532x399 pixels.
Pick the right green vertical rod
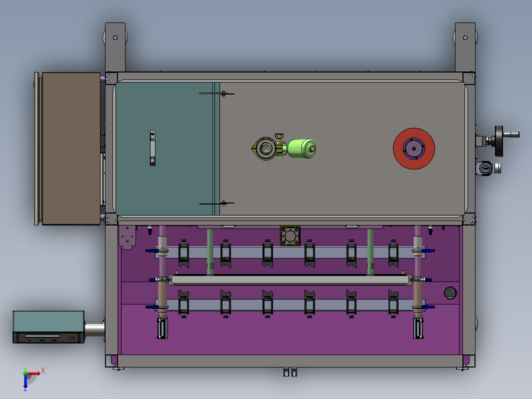(x=370, y=252)
